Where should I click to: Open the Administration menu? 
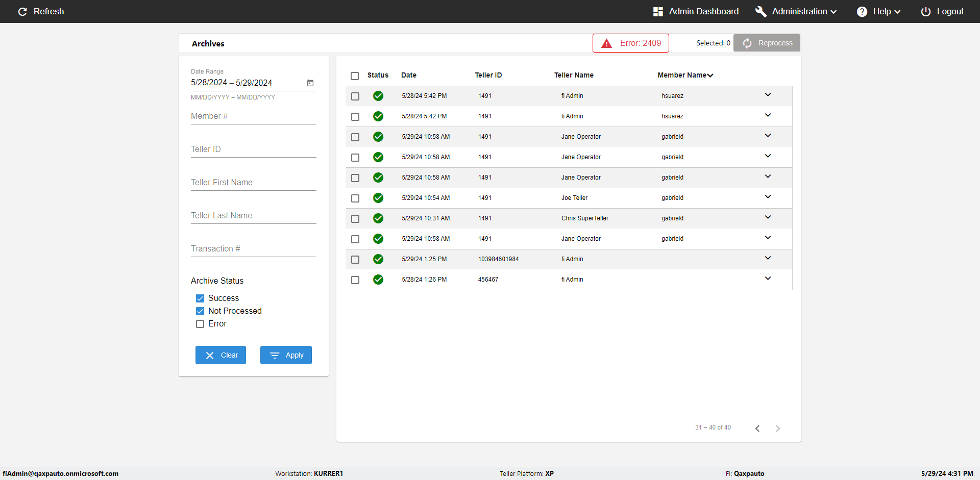799,12
